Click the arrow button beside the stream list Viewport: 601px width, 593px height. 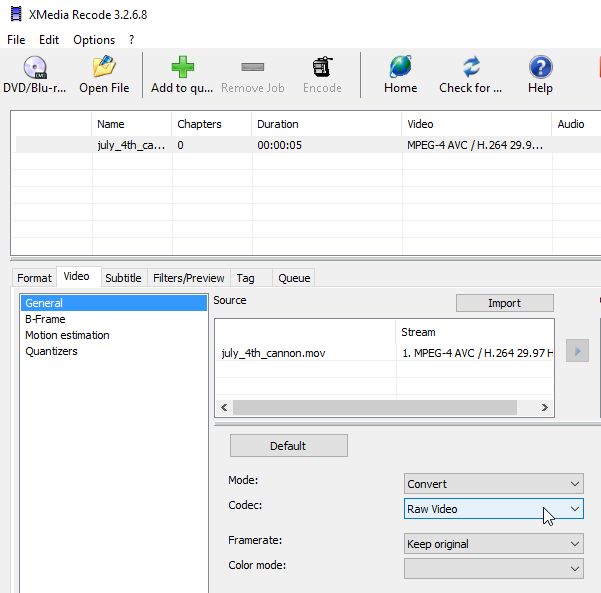(577, 351)
